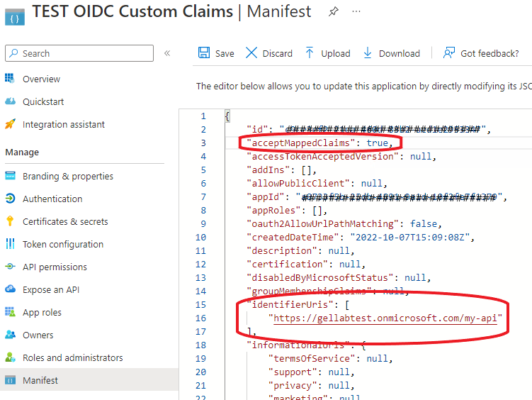The height and width of the screenshot is (400, 532).
Task: Click the Branding & properties icon
Action: click(x=10, y=176)
